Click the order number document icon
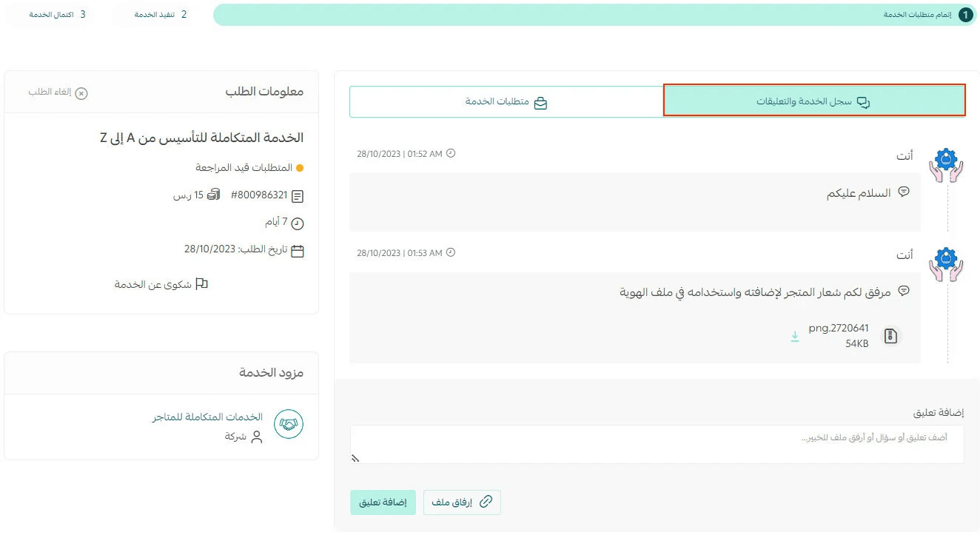Screen dimensions: 980x535 298,196
